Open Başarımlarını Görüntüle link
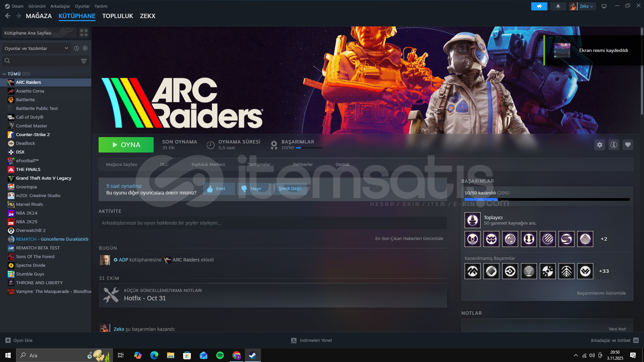Screen dimensions: 644x362 tap(601, 293)
